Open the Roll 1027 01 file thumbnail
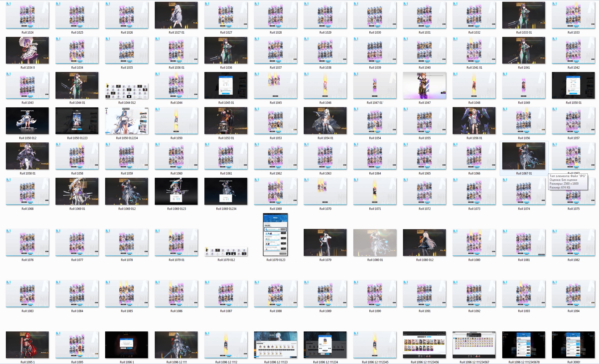Viewport: 599px width, 364px height. (176, 15)
